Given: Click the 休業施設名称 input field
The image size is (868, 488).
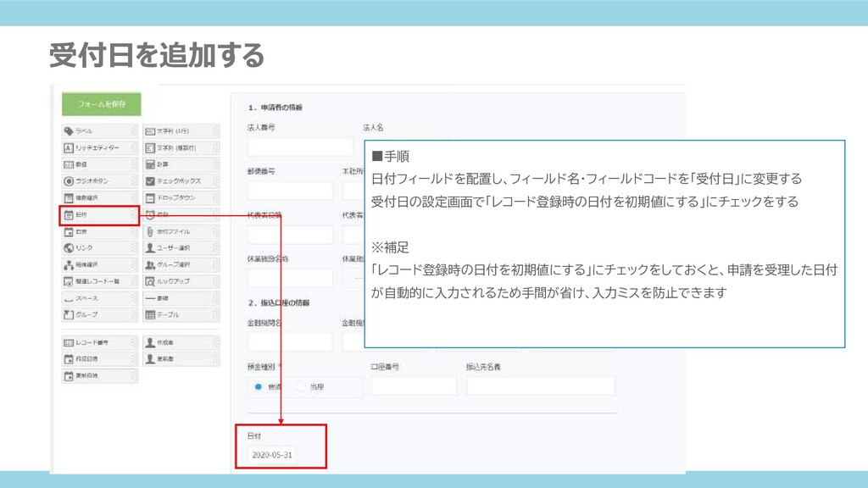Looking at the screenshot, I should (290, 278).
